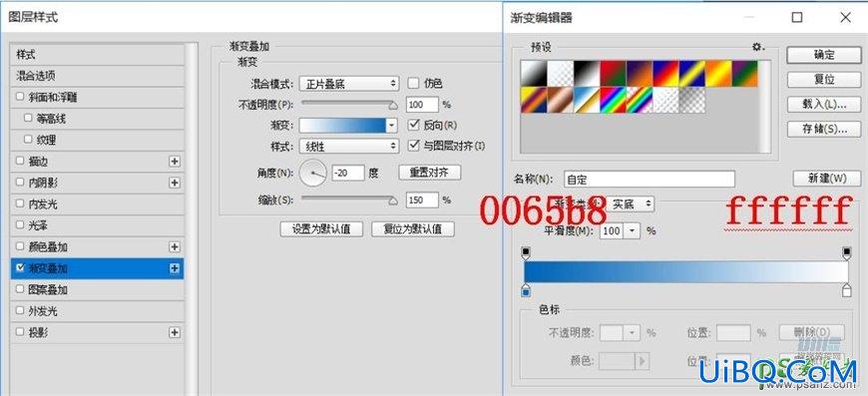
Task: Choose the blue-yellow-blue preset gradient
Action: tap(692, 74)
